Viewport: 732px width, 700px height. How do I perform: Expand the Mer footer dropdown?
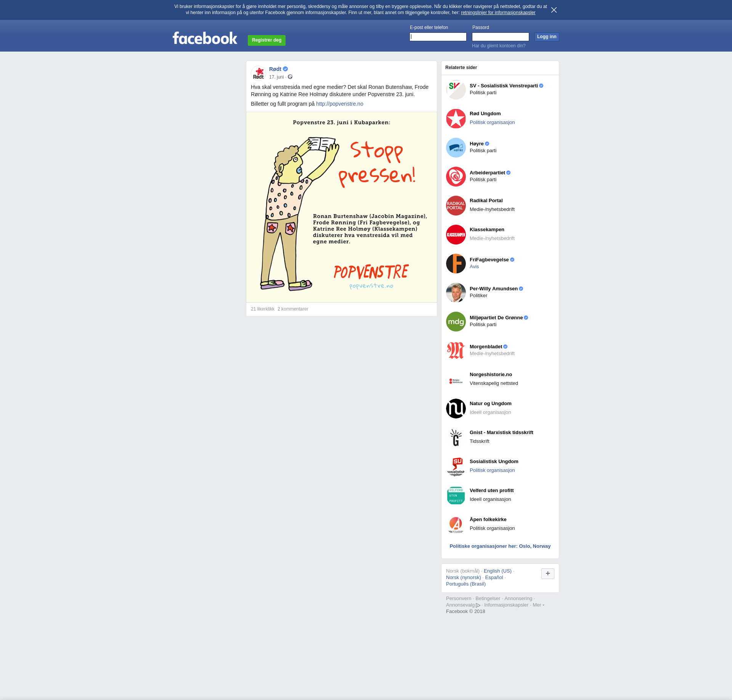[x=538, y=605]
